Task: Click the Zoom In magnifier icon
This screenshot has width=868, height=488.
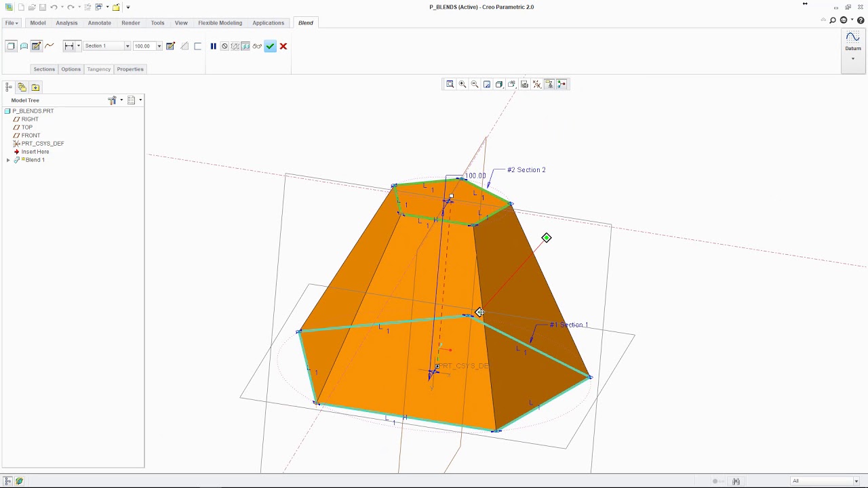Action: pyautogui.click(x=462, y=84)
